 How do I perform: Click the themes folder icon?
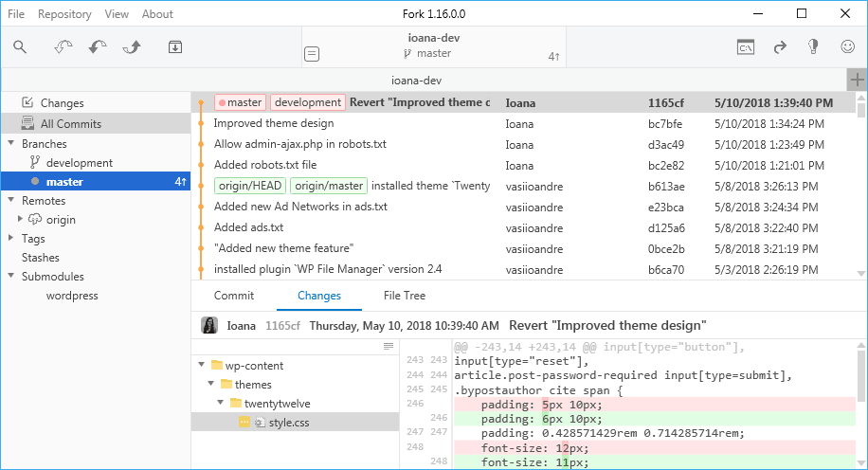[226, 384]
